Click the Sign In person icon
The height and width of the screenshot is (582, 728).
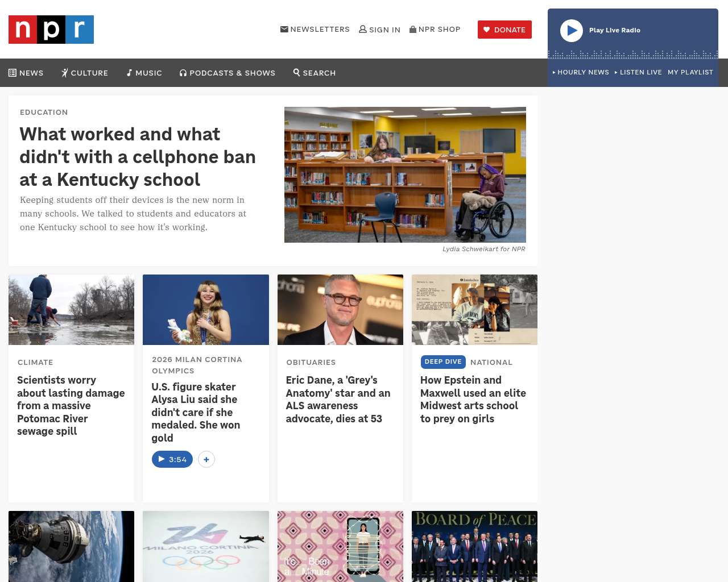pyautogui.click(x=363, y=29)
